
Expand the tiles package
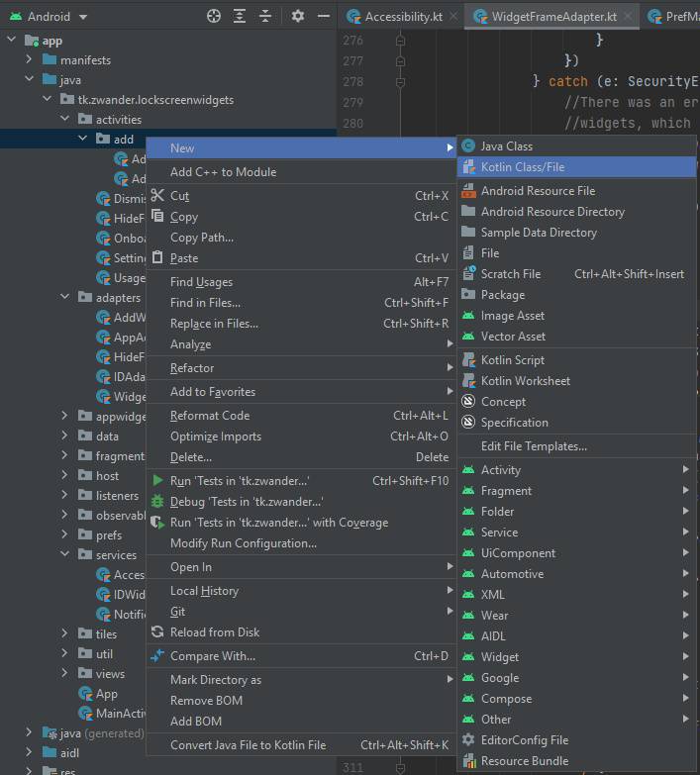(x=64, y=632)
